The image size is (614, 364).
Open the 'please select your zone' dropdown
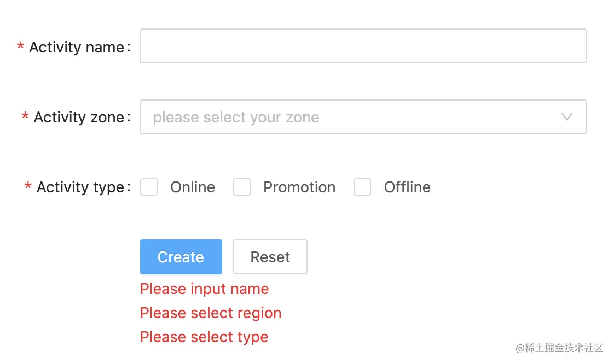[x=363, y=117]
